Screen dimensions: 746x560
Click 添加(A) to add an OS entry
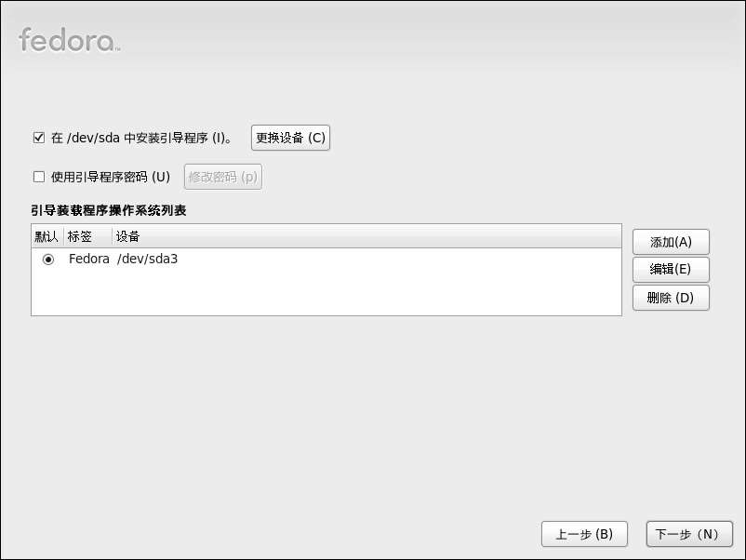tap(671, 242)
